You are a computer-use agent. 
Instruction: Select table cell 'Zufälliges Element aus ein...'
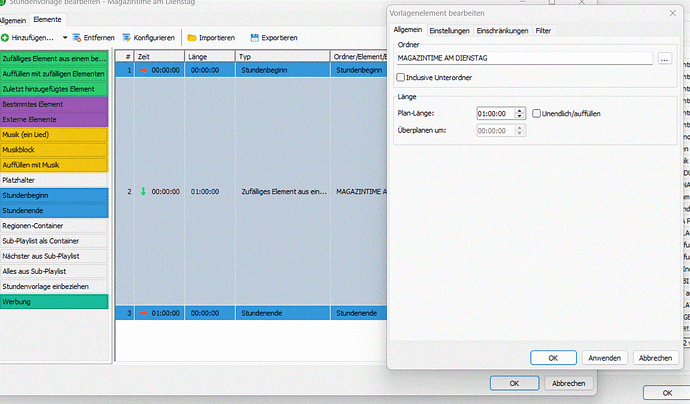[x=283, y=191]
